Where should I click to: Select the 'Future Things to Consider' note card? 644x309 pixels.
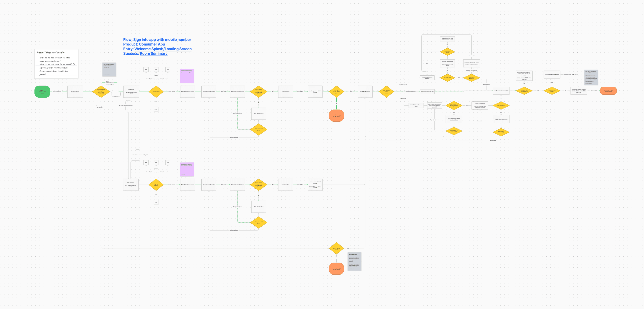pos(57,64)
